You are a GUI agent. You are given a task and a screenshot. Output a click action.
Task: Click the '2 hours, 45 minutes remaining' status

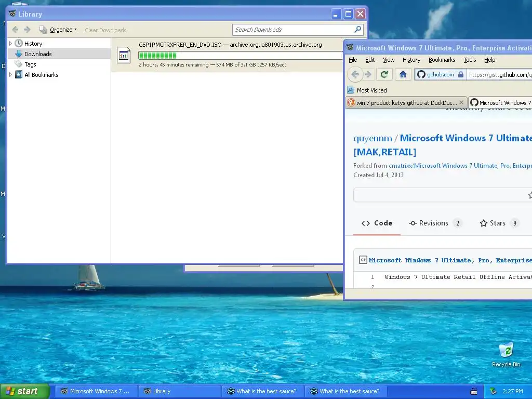click(x=174, y=65)
